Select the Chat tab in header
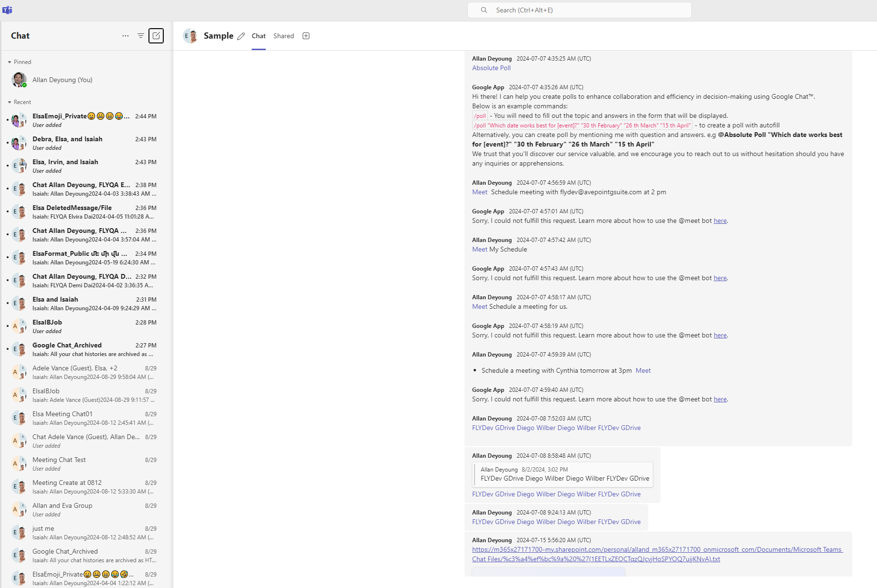Viewport: 877px width, 588px height. 259,36
